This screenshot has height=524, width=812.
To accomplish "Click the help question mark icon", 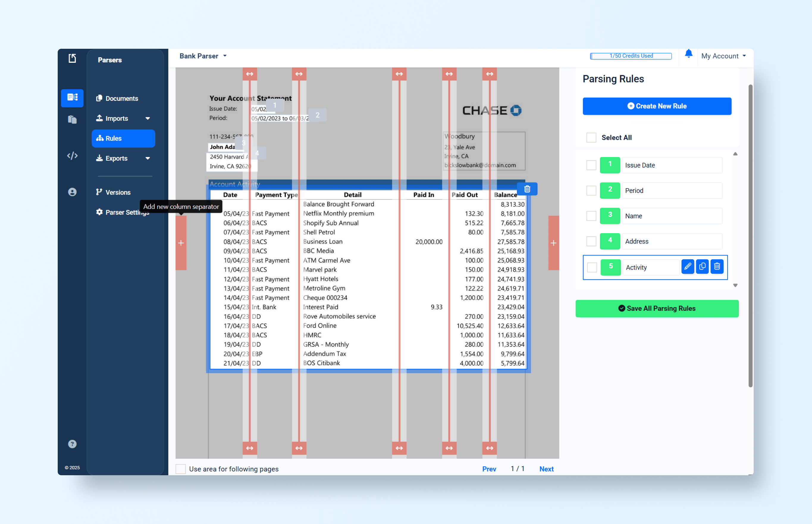I will [72, 444].
